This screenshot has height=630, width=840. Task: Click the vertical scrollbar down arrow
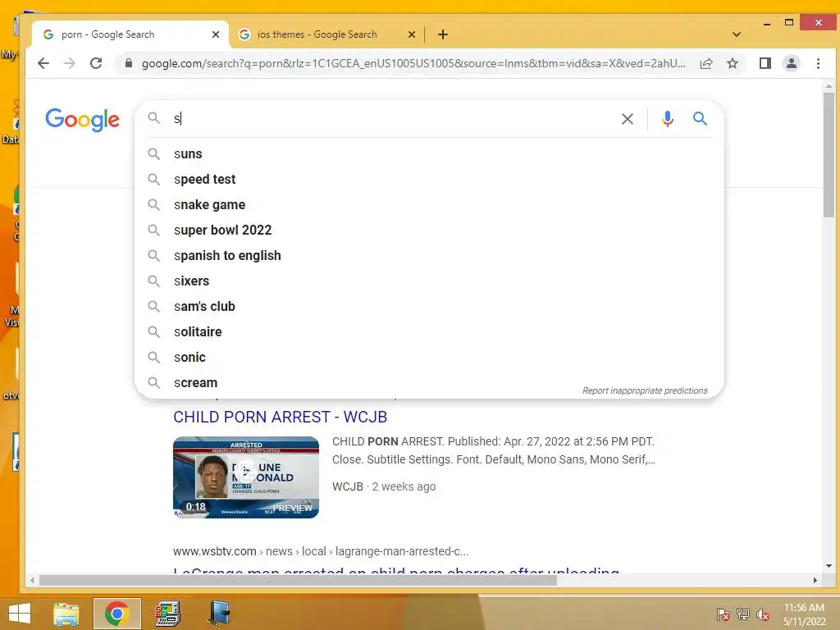(x=829, y=566)
